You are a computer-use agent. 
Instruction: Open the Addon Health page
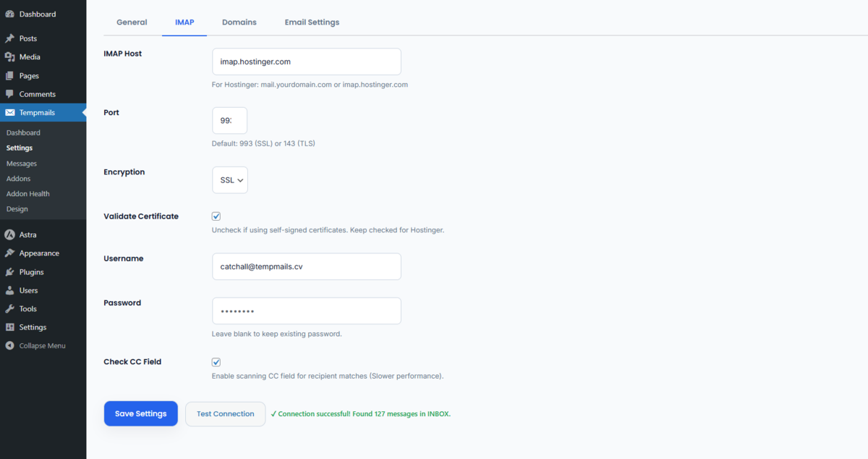pyautogui.click(x=27, y=193)
